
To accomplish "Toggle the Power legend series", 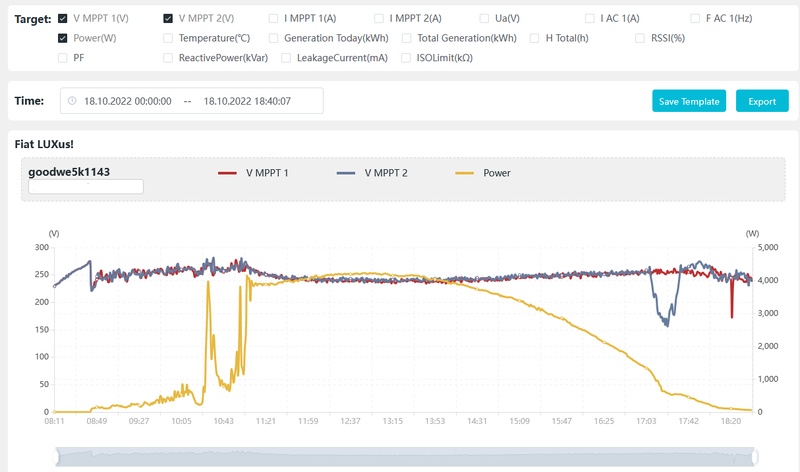I will point(483,173).
